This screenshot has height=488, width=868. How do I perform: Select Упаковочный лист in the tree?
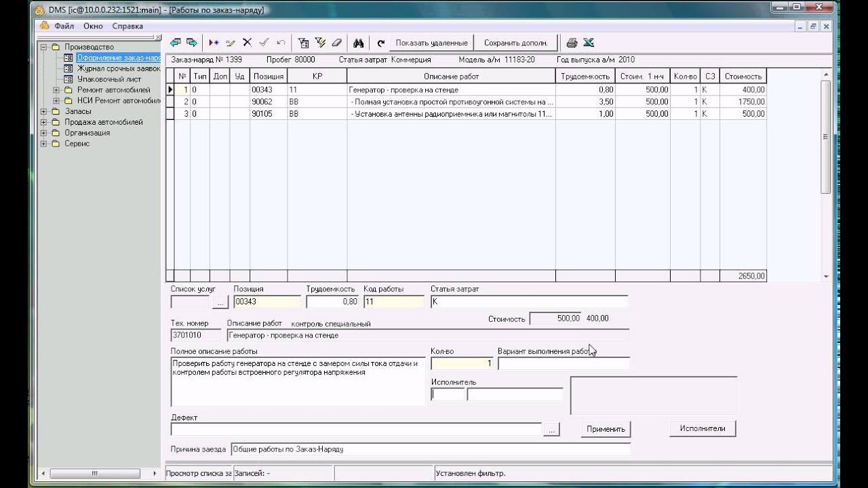(109, 79)
